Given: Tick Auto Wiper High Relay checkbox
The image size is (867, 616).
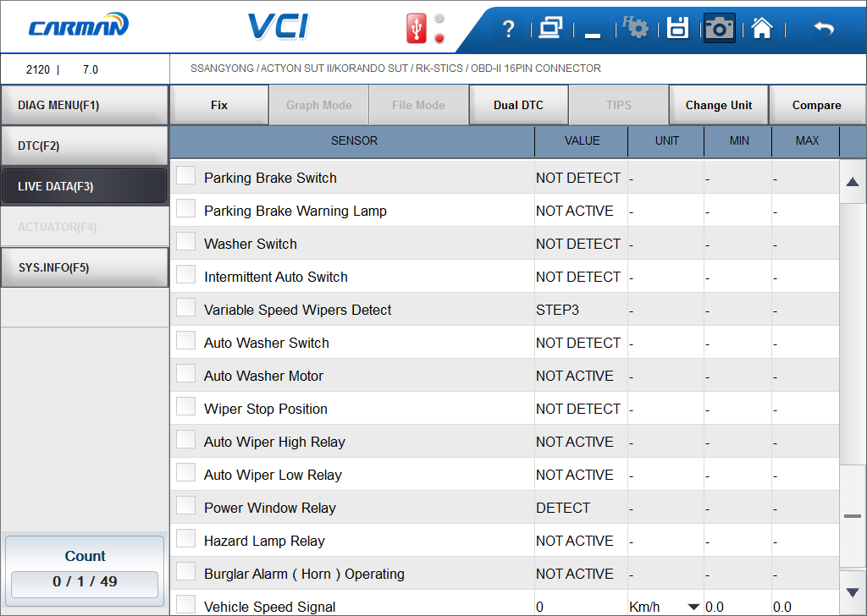Looking at the screenshot, I should (185, 439).
